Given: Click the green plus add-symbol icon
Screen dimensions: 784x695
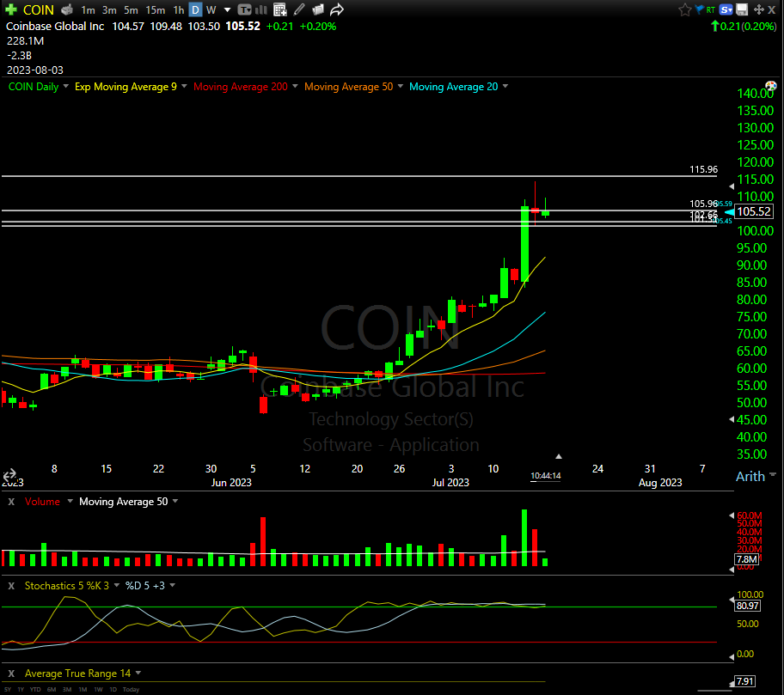Looking at the screenshot, I should (x=10, y=9).
